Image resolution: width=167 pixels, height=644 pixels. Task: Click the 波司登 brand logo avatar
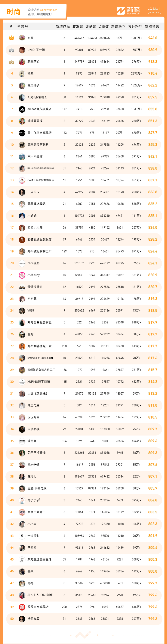[x=22, y=441]
